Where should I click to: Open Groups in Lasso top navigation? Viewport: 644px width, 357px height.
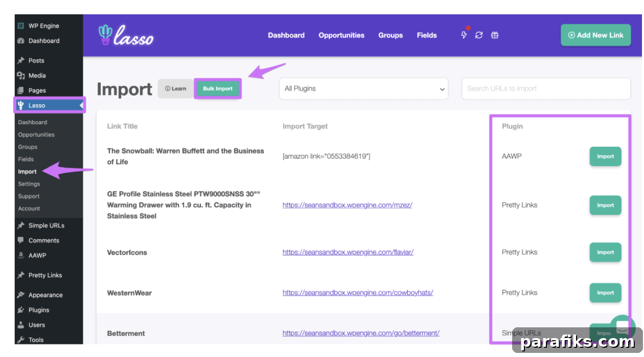click(390, 35)
